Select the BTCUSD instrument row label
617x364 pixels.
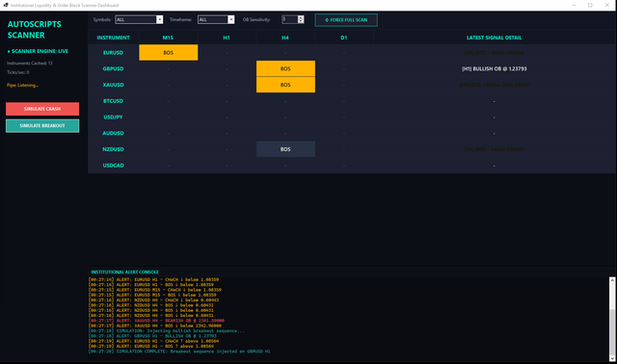(x=114, y=101)
